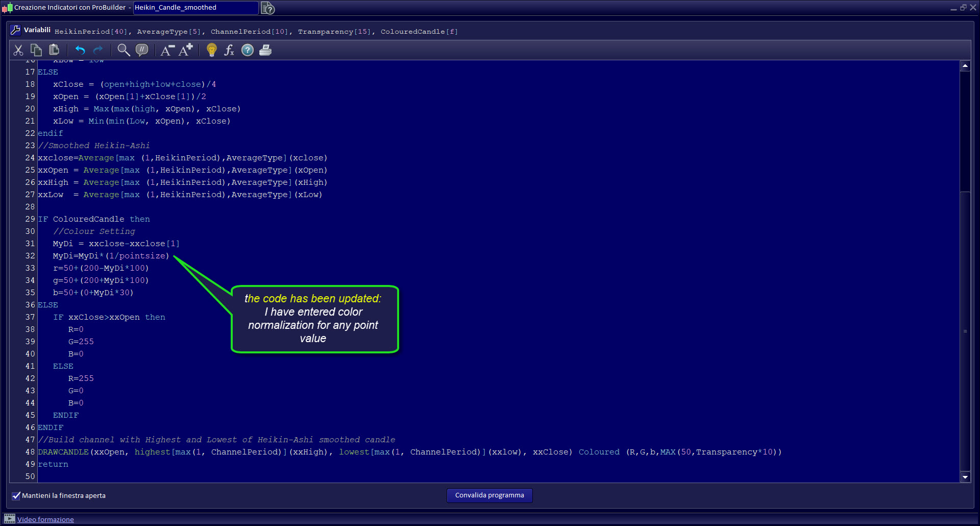This screenshot has width=980, height=526.
Task: Click the scrollbar down arrow
Action: click(965, 477)
